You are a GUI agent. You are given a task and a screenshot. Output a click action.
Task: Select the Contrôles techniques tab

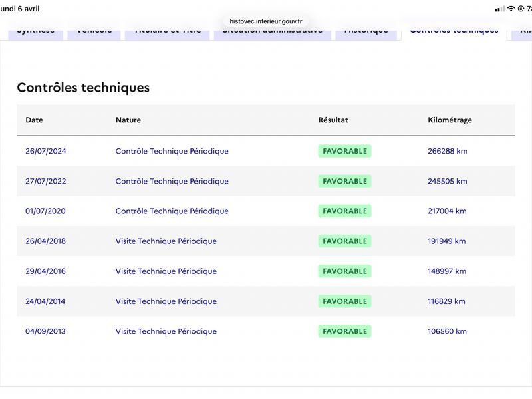pos(454,32)
